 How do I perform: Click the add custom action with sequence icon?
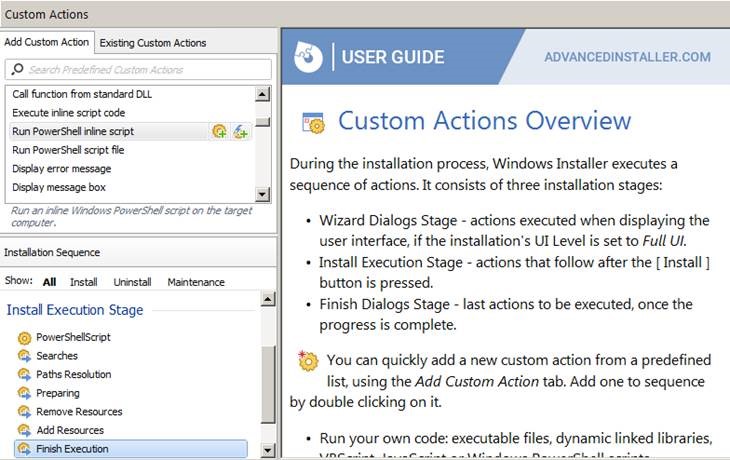(219, 132)
